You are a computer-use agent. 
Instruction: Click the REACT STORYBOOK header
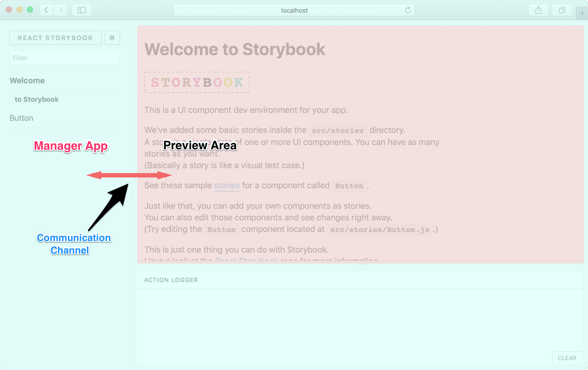tap(55, 38)
